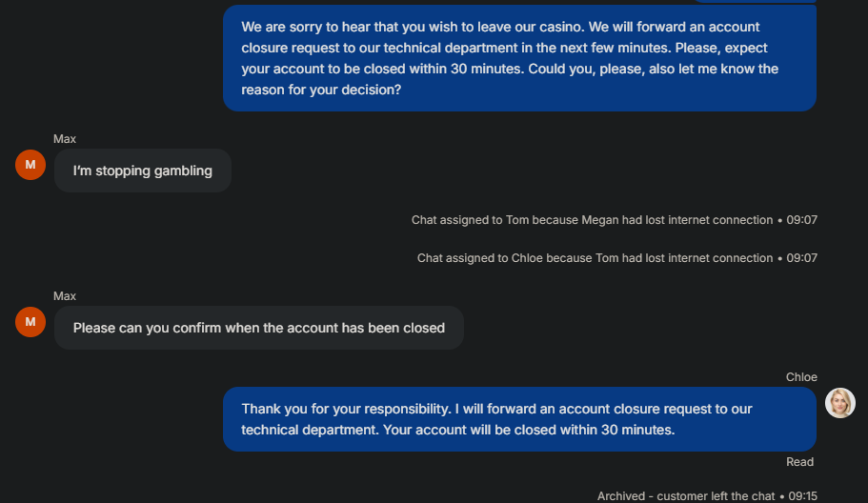Click the 09:15 timestamp on the archived notice
The width and height of the screenshot is (868, 503).
[x=801, y=496]
